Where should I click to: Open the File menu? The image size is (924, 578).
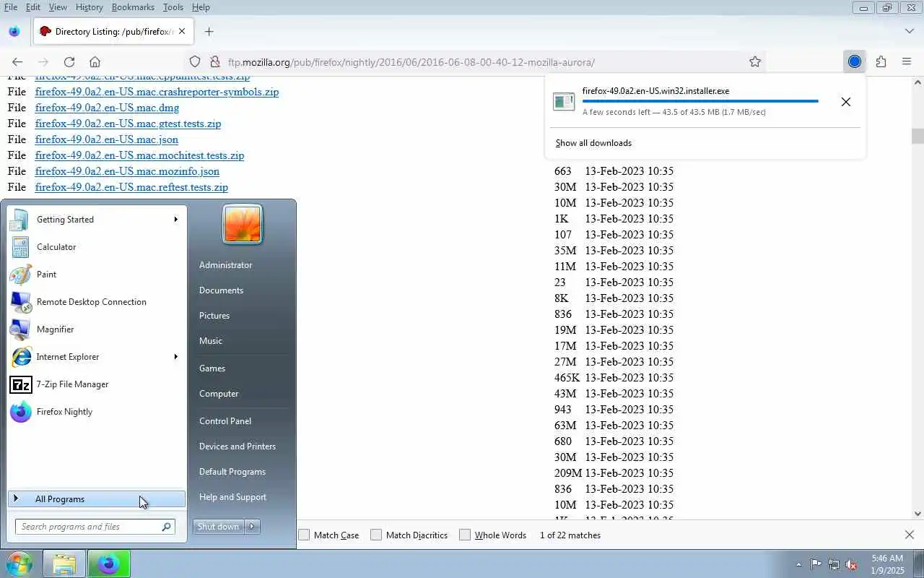(11, 7)
